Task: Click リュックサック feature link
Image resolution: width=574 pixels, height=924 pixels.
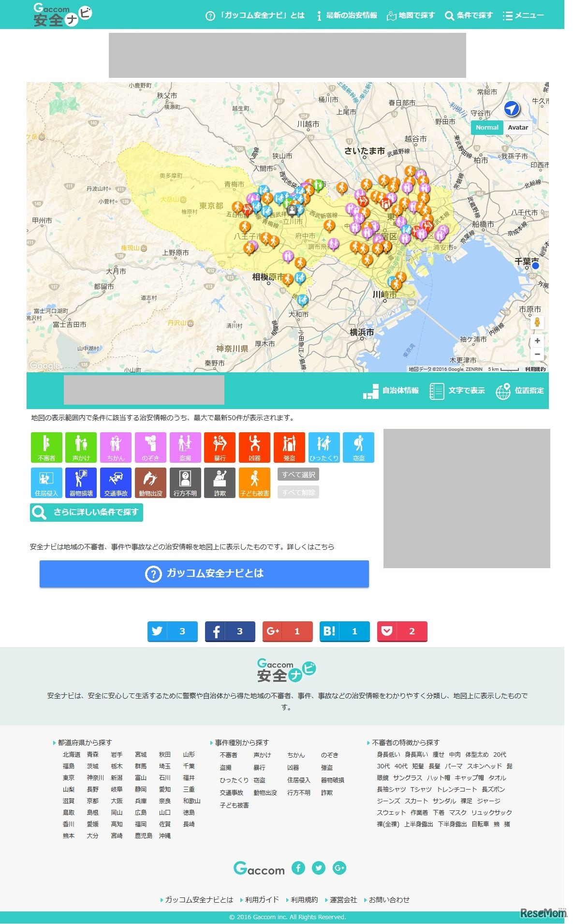Action: [x=492, y=813]
